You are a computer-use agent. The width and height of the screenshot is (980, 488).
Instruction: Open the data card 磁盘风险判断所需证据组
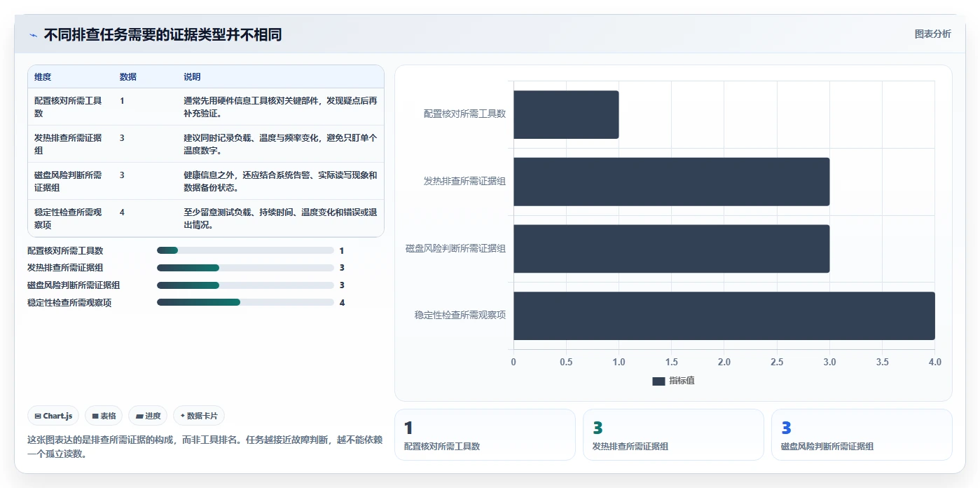point(862,435)
